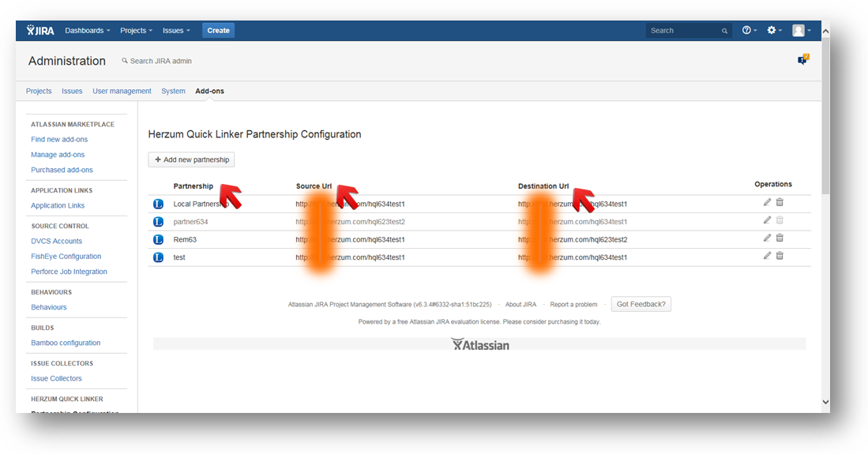
Task: Delete the test partnership via trash icon
Action: tap(780, 256)
